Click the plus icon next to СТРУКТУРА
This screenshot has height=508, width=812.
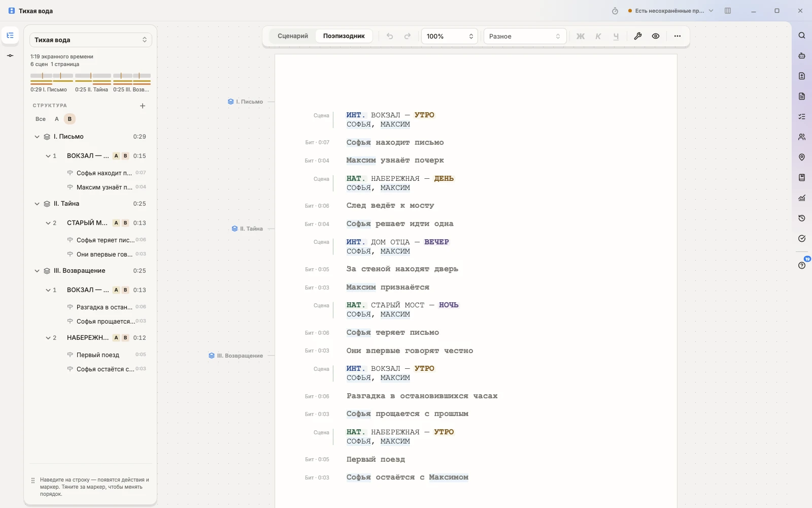pyautogui.click(x=143, y=106)
